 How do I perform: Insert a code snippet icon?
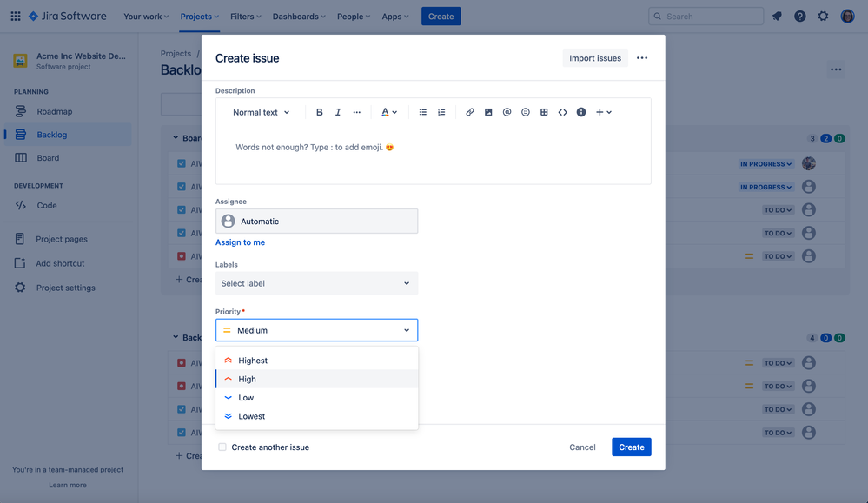pos(562,112)
